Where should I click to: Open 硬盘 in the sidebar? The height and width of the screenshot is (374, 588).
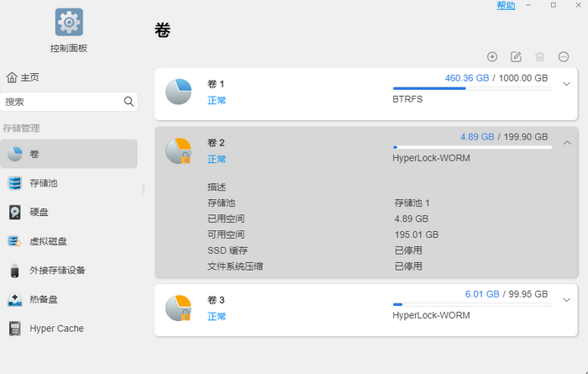[x=69, y=212]
